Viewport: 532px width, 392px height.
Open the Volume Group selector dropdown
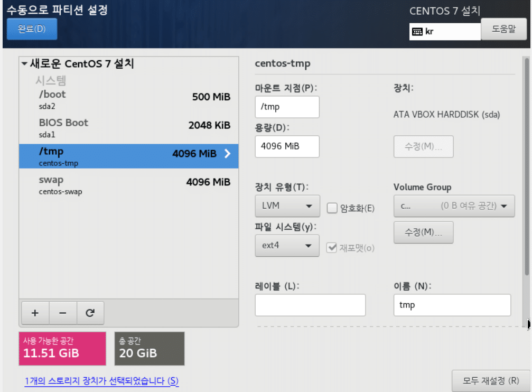pos(454,206)
